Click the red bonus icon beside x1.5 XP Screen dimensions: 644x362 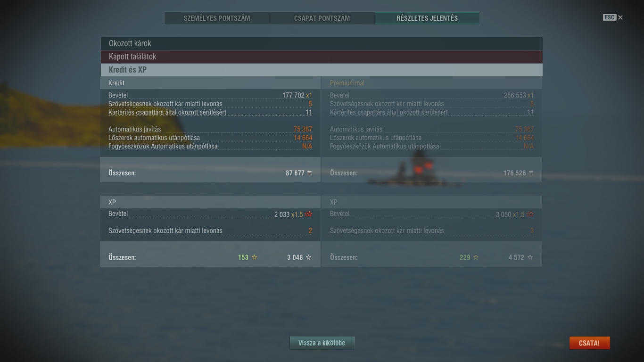point(309,214)
